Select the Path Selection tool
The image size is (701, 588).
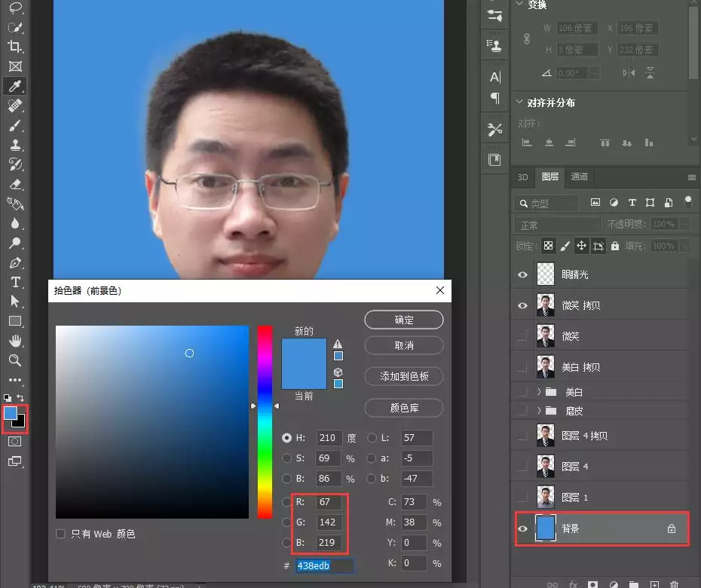[x=15, y=302]
